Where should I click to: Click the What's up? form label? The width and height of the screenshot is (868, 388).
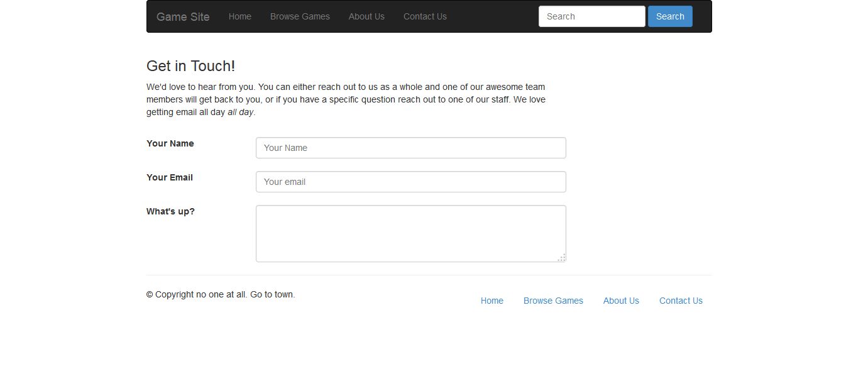pyautogui.click(x=170, y=211)
